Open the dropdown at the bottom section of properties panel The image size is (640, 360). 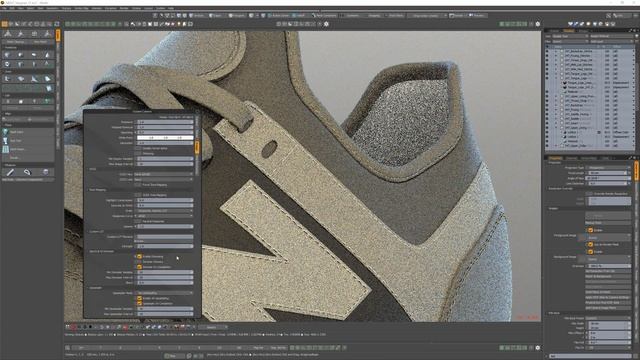click(609, 318)
